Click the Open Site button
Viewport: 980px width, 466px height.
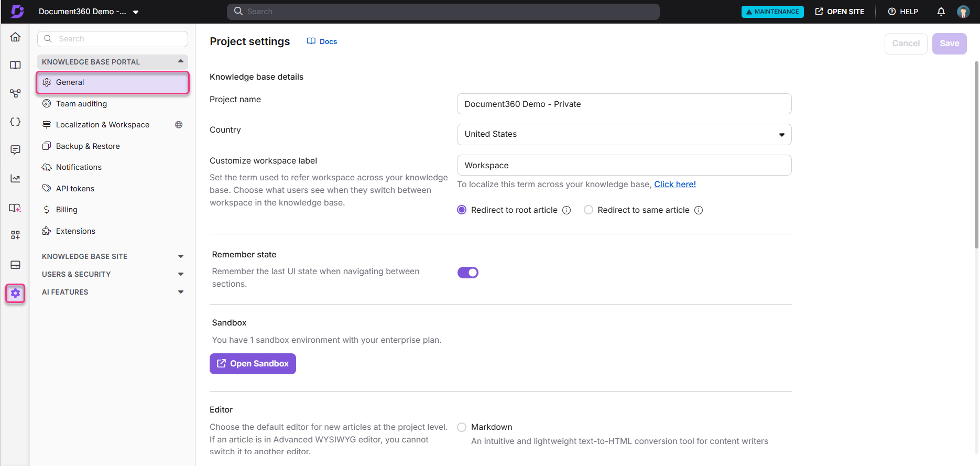(840, 12)
